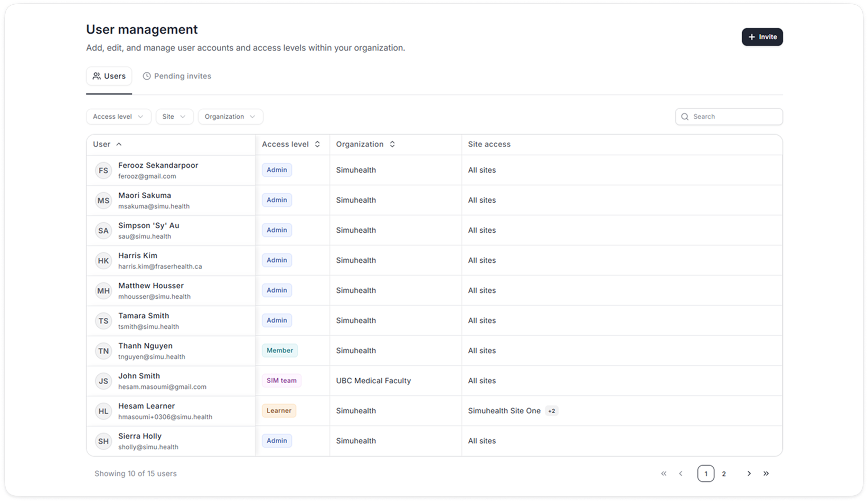This screenshot has width=868, height=502.
Task: Click the next page chevron icon
Action: (x=749, y=473)
